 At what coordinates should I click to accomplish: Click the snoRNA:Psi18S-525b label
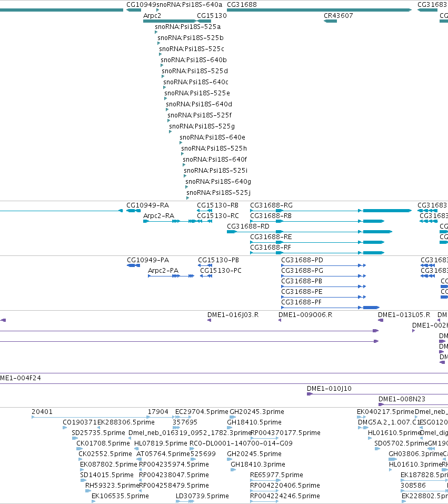point(191,37)
